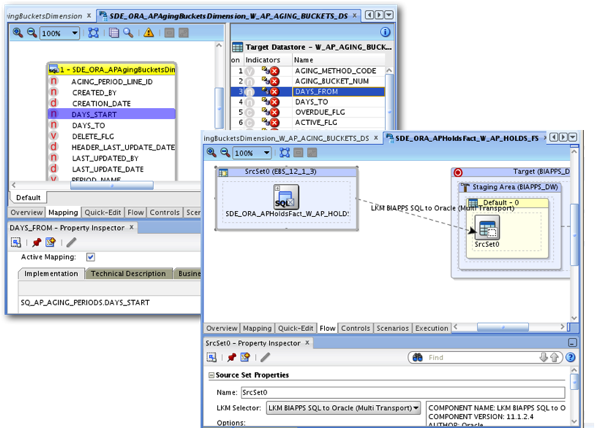Screen dimensions: 600x428
Task: Switch to Controls tab in back window
Action: click(x=165, y=212)
